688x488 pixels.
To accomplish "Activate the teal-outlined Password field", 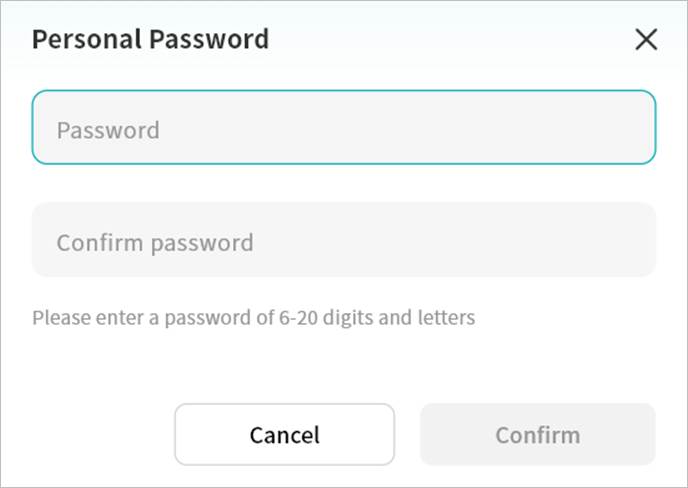I will click(344, 128).
